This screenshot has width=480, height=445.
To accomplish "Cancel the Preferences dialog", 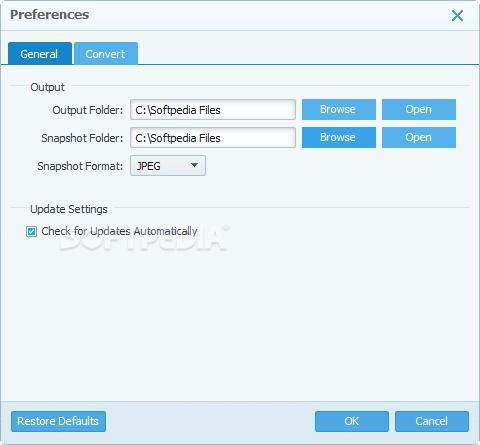I will [x=432, y=421].
